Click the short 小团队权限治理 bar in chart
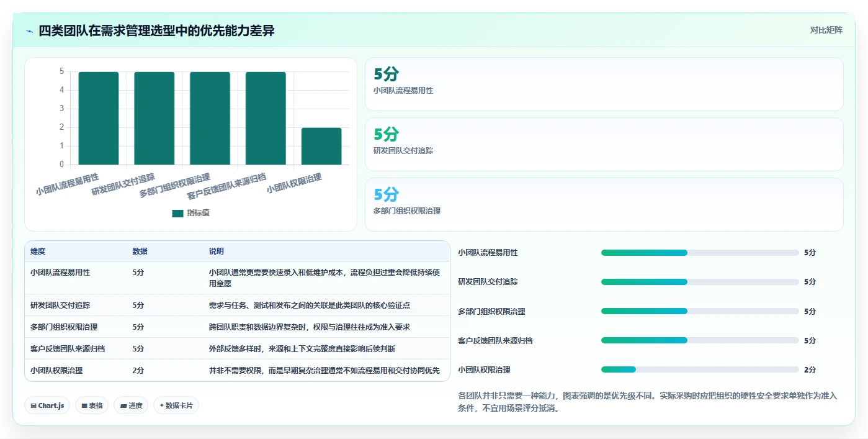 tap(321, 147)
